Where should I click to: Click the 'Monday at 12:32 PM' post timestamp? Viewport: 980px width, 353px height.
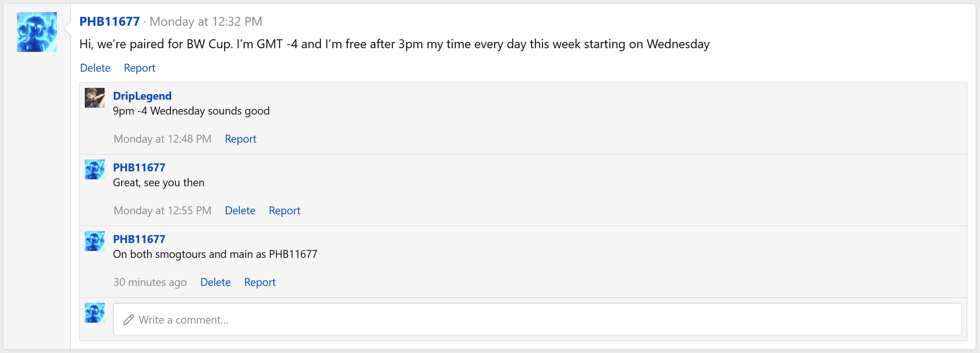206,22
